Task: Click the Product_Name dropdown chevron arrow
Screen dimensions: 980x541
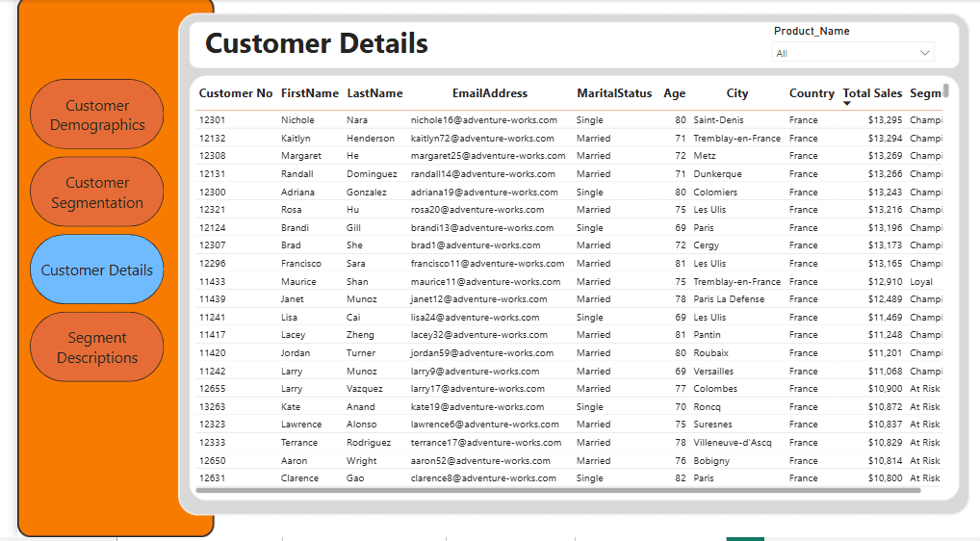Action: (924, 53)
